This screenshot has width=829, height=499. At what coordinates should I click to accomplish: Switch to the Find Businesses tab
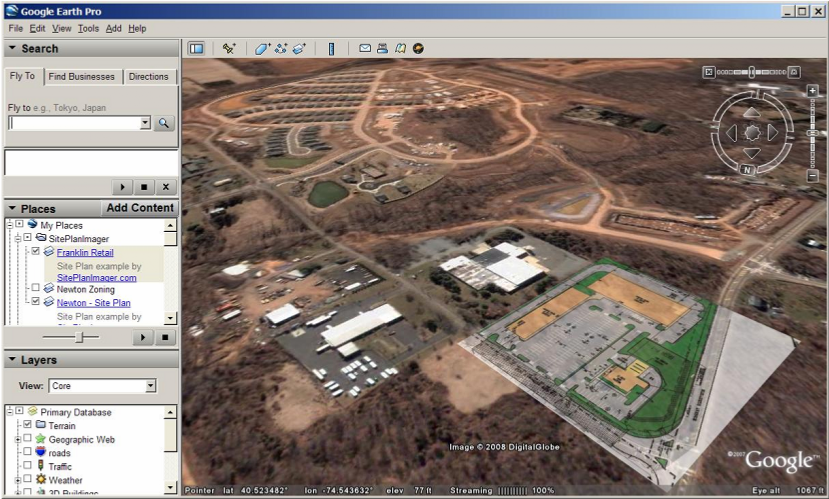(x=81, y=77)
